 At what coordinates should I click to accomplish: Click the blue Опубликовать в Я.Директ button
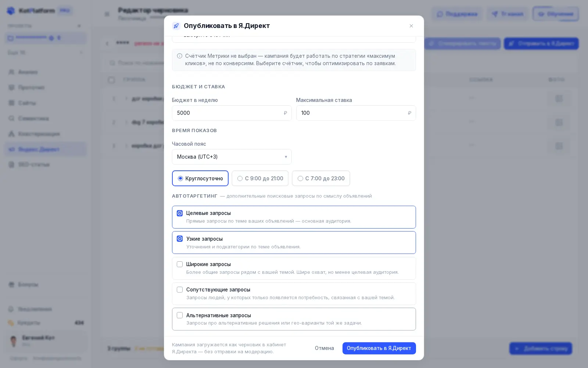379,348
